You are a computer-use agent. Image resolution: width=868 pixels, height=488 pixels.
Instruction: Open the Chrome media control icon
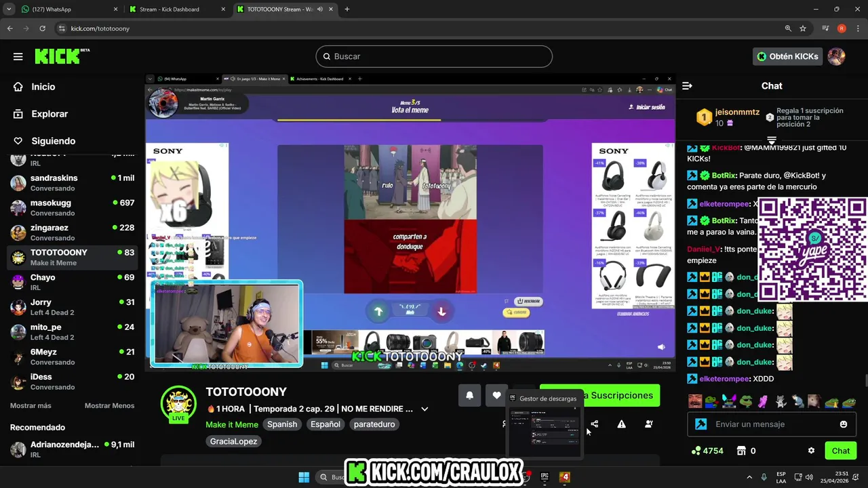(x=825, y=28)
